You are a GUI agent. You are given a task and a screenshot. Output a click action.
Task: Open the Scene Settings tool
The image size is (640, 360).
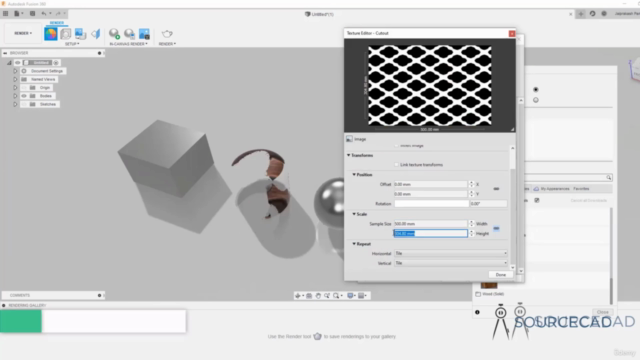pyautogui.click(x=65, y=34)
